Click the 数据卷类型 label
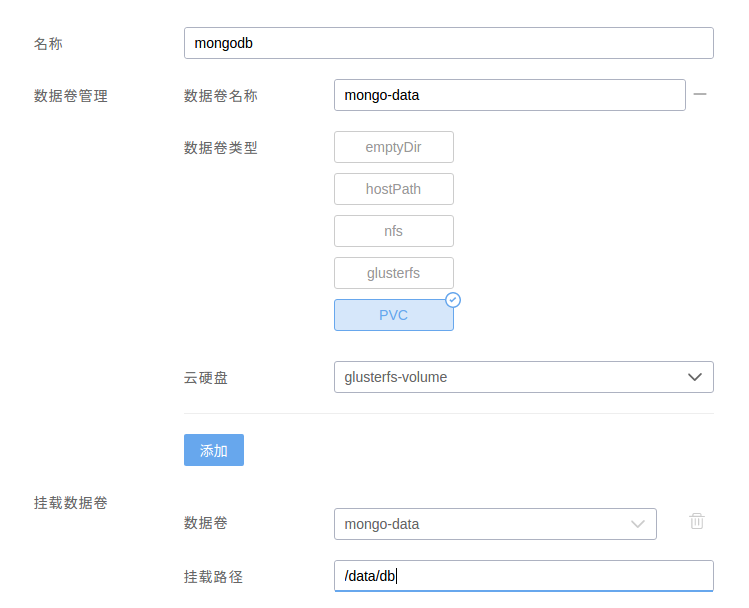 [x=221, y=148]
